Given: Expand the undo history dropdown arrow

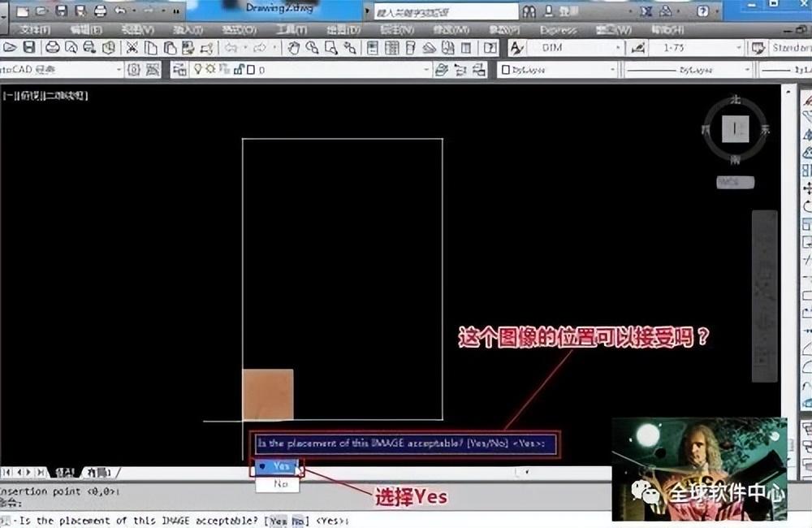Looking at the screenshot, I should coord(134,11).
